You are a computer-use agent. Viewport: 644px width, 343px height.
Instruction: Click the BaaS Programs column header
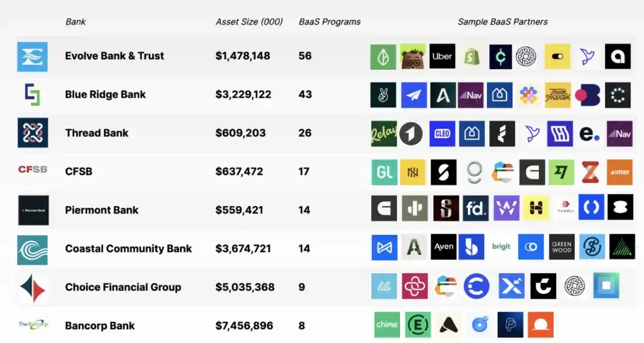[x=329, y=21]
